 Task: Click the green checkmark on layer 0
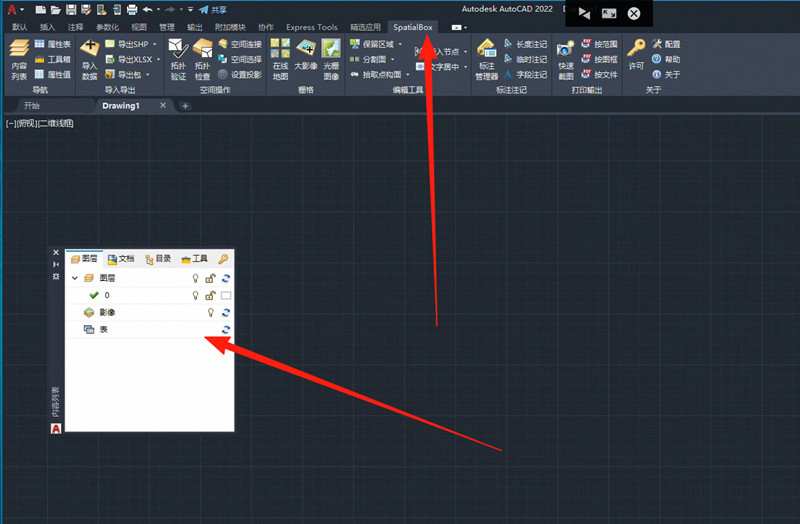(94, 295)
